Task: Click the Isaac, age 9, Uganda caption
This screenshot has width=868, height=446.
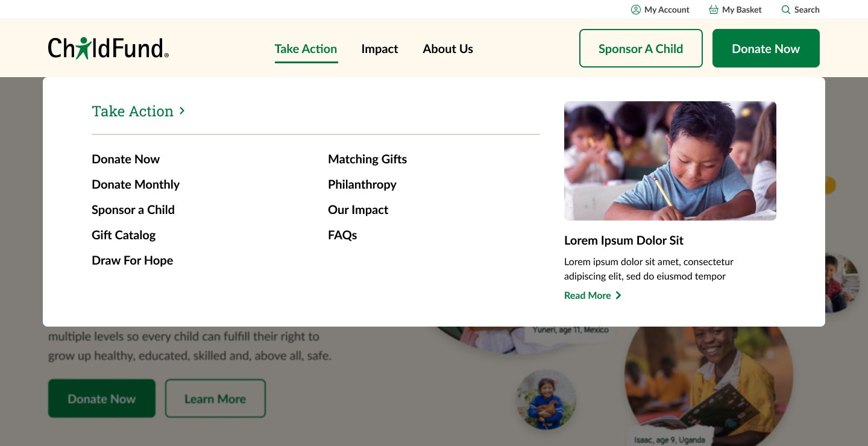Action: [x=669, y=439]
